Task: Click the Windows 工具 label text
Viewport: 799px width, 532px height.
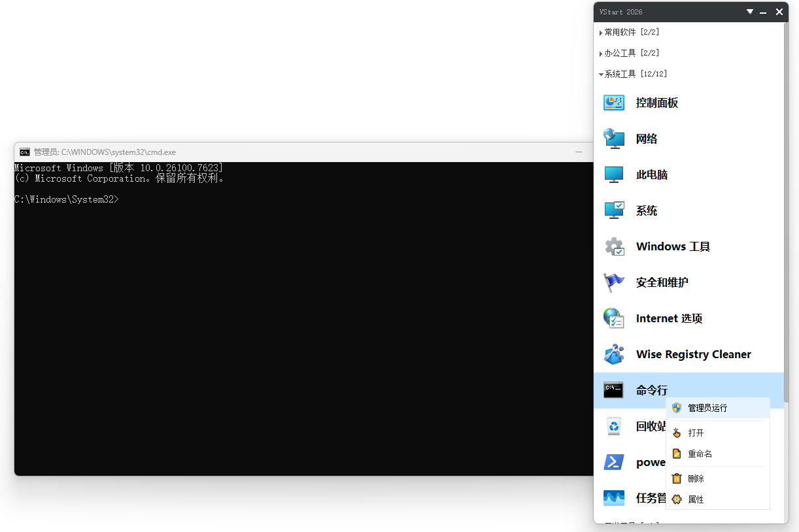Action: tap(673, 246)
